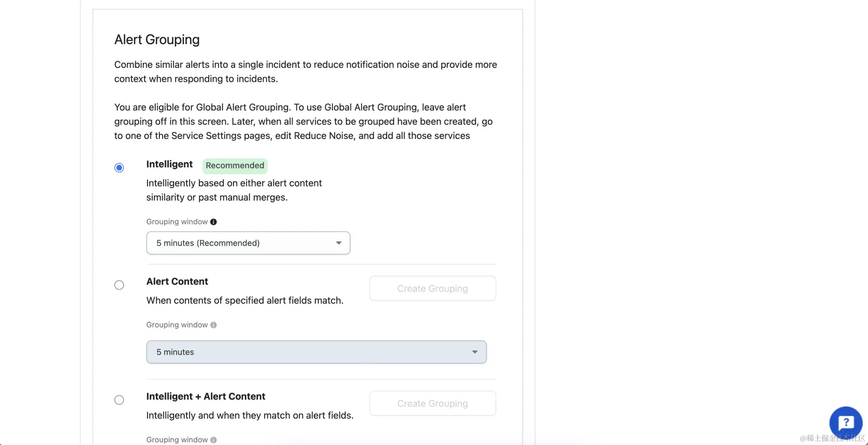The image size is (868, 445).
Task: Open the blue help chat bubble
Action: [845, 423]
